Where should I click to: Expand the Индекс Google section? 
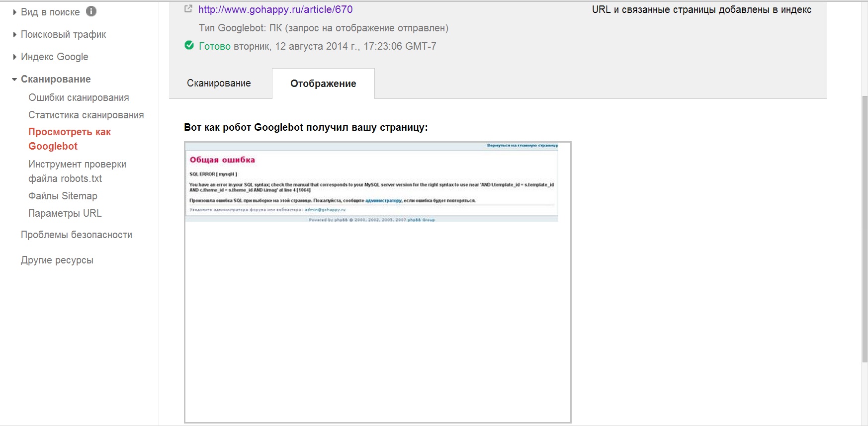(54, 57)
